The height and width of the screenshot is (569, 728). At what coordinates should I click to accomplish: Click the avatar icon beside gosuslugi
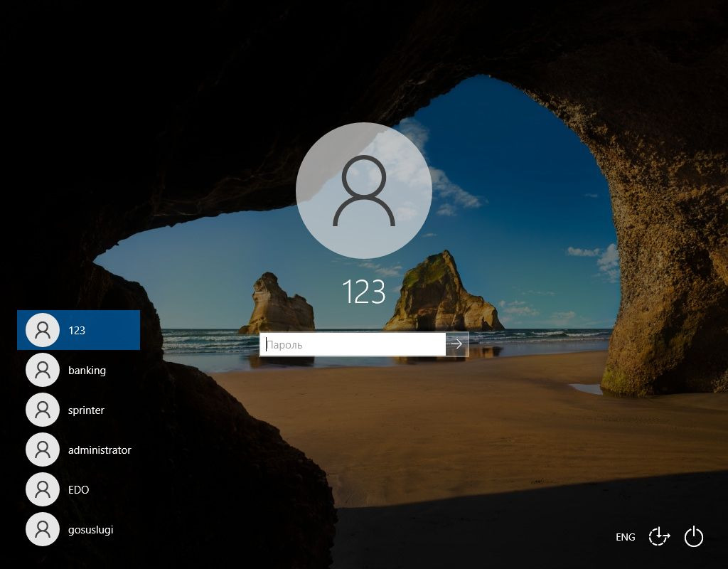click(x=42, y=529)
